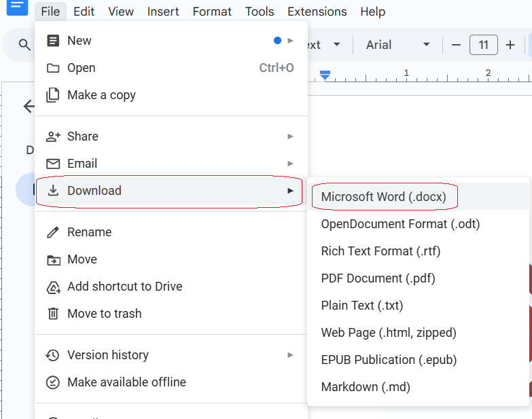Select Make a copy from File menu

click(x=101, y=95)
